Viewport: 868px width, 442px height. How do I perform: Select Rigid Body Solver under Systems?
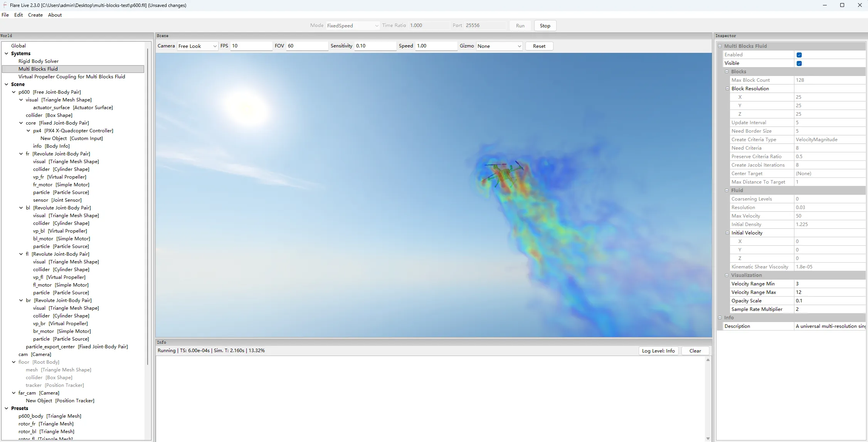coord(39,61)
